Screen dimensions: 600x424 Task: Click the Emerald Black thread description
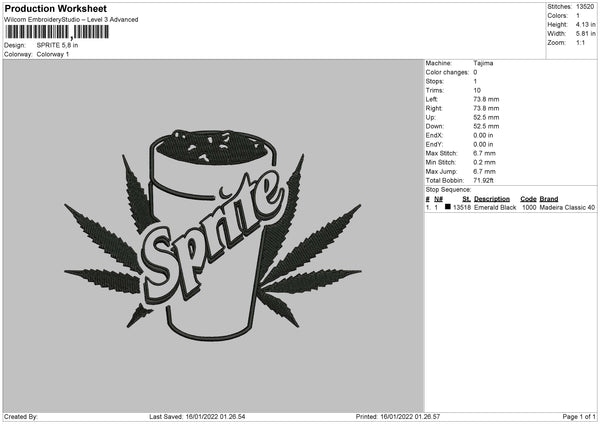coord(495,207)
